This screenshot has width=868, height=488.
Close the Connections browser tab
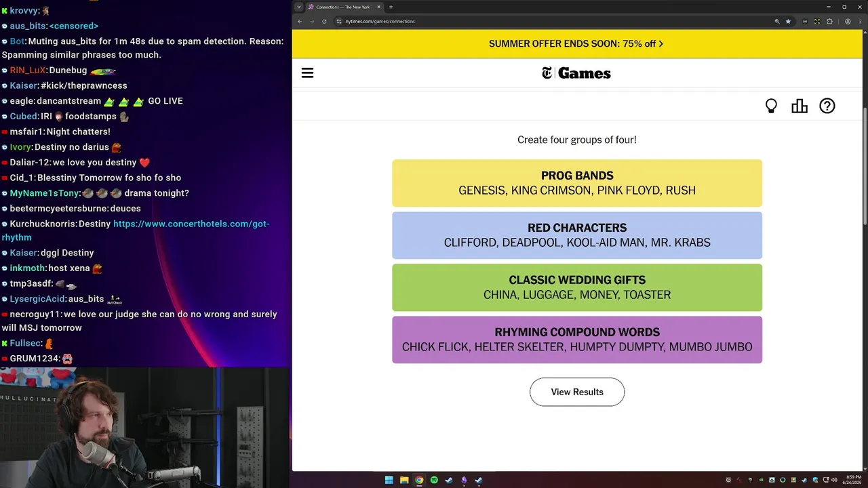(379, 7)
